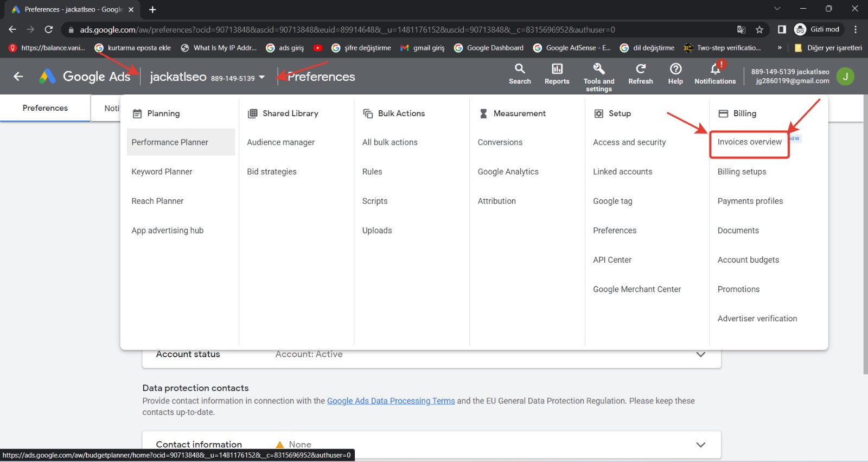The image size is (868, 462).
Task: Open Billing setups
Action: point(742,172)
